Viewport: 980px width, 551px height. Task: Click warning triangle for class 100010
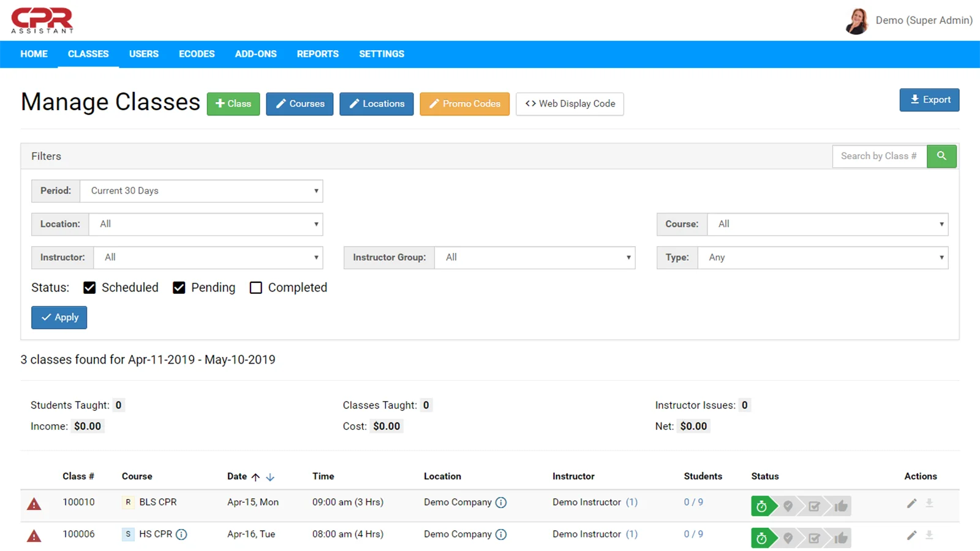point(34,504)
